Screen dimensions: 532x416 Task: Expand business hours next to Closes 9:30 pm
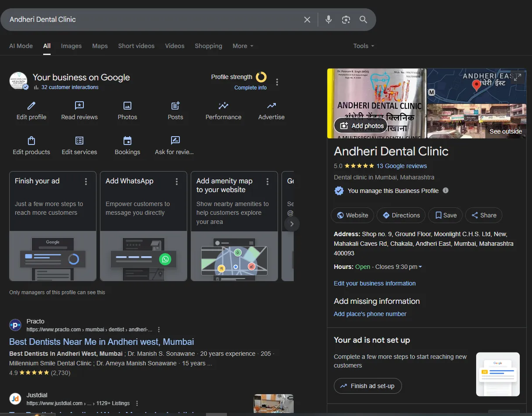[420, 267]
